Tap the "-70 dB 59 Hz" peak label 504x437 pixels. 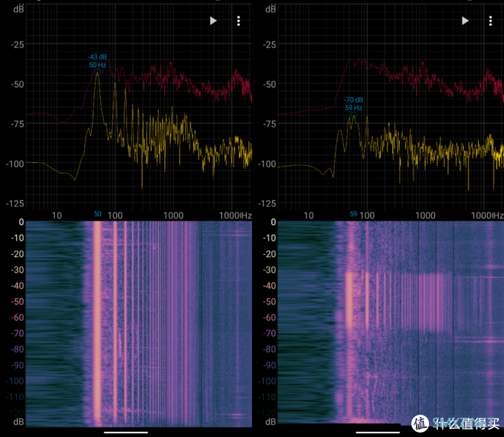[x=353, y=104]
